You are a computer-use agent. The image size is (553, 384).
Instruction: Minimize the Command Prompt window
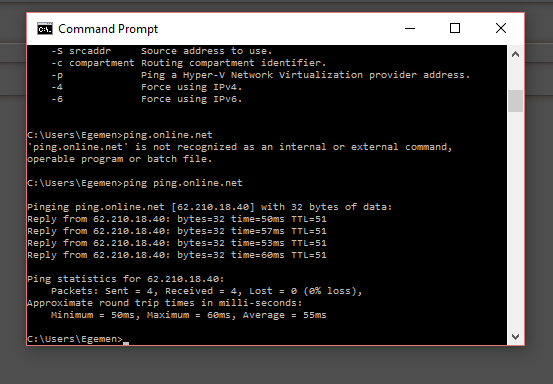pyautogui.click(x=410, y=28)
